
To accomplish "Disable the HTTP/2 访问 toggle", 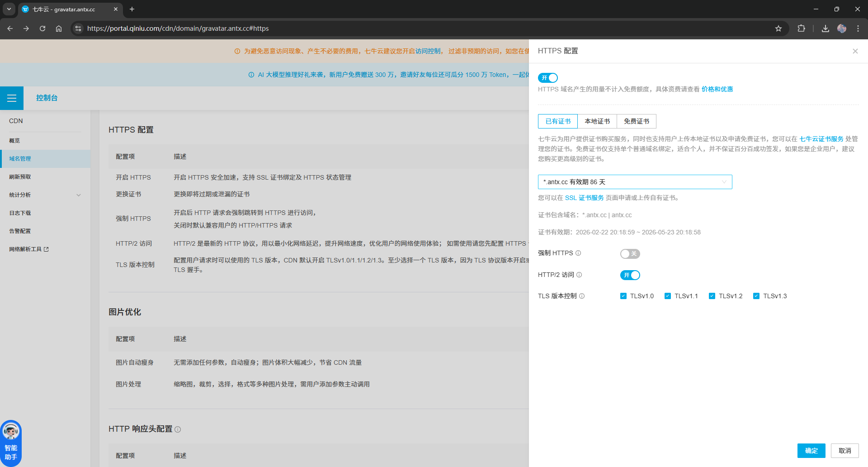I will (630, 275).
